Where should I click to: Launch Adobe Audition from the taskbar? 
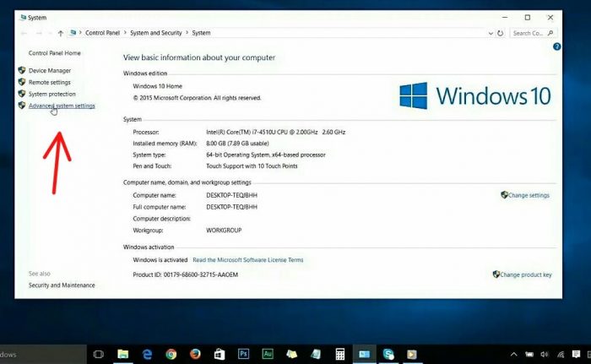(268, 354)
